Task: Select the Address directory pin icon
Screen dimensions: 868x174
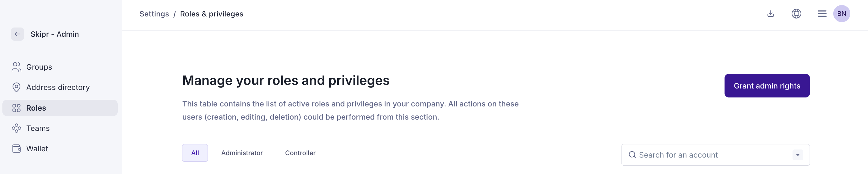Action: 16,87
